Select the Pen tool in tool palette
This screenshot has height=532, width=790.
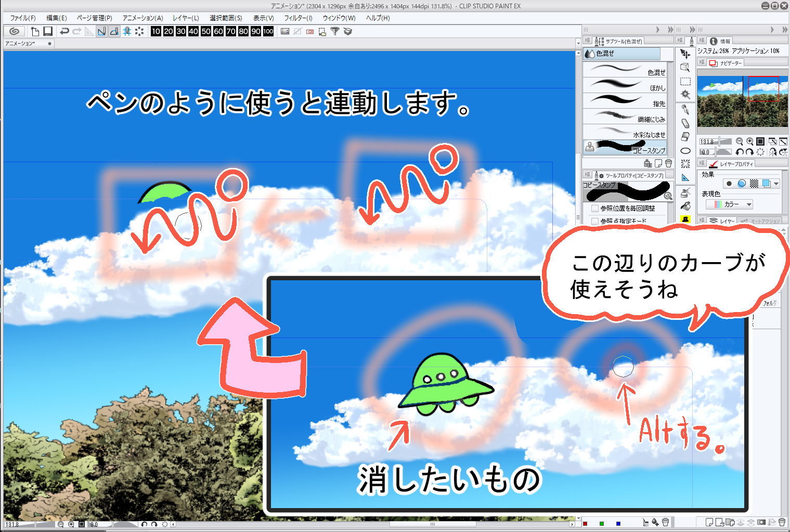point(685,110)
